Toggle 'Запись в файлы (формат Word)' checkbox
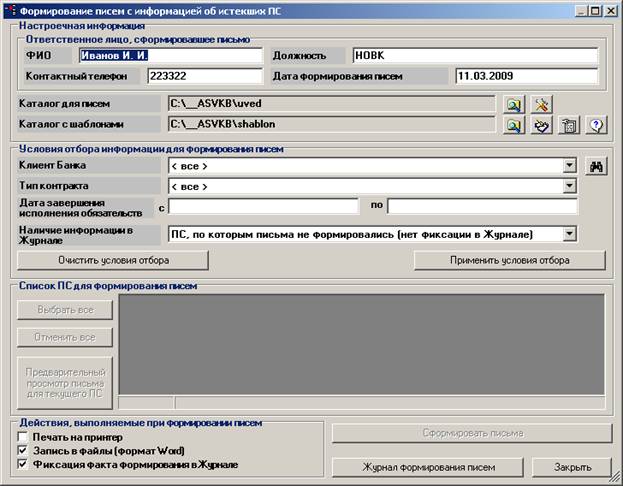Screen dimensions: 623x486 (x=23, y=452)
